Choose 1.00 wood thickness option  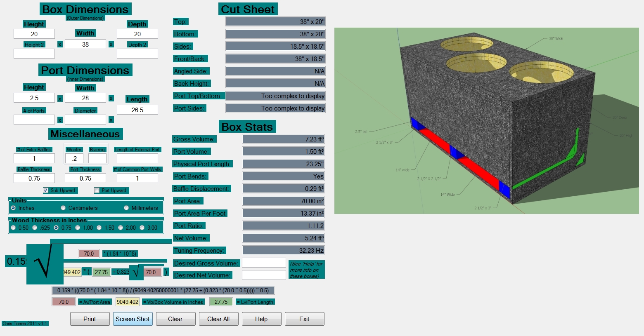(x=78, y=228)
